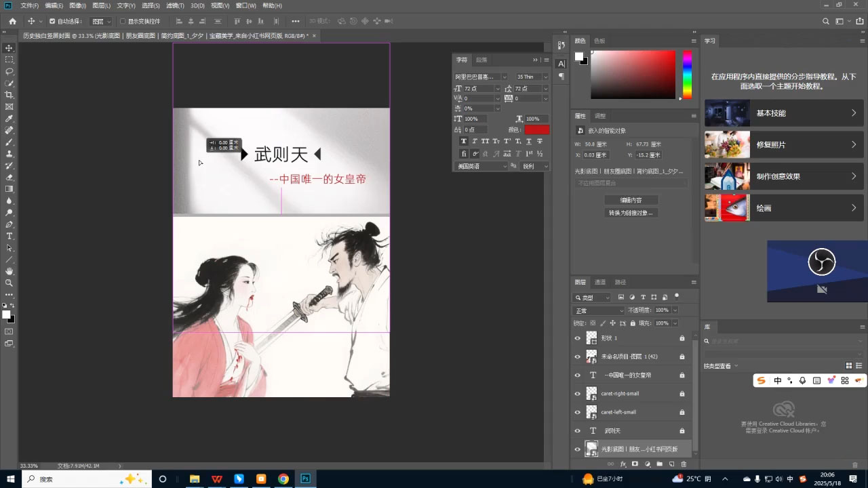This screenshot has width=868, height=488.
Task: Open the auto-select 图层 dropdown
Action: [100, 21]
